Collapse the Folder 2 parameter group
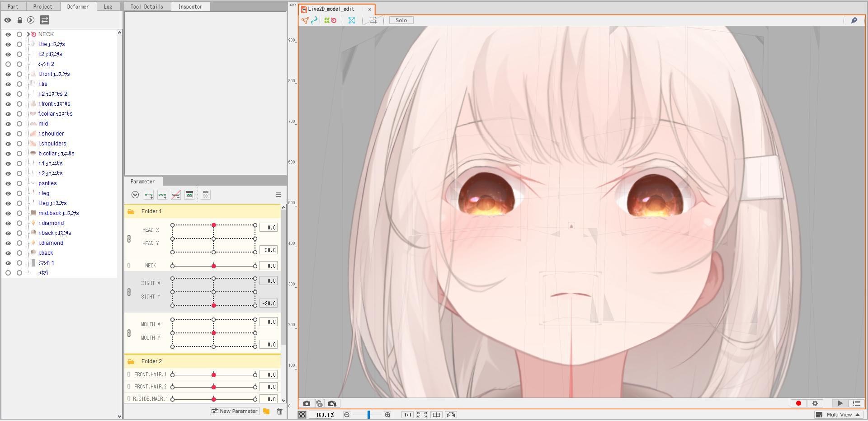 pyautogui.click(x=131, y=361)
